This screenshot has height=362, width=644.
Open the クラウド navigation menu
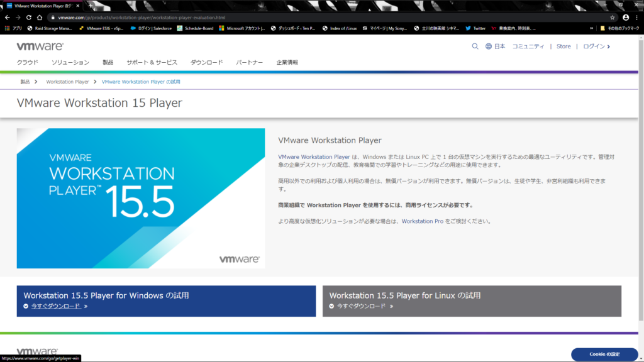click(28, 62)
